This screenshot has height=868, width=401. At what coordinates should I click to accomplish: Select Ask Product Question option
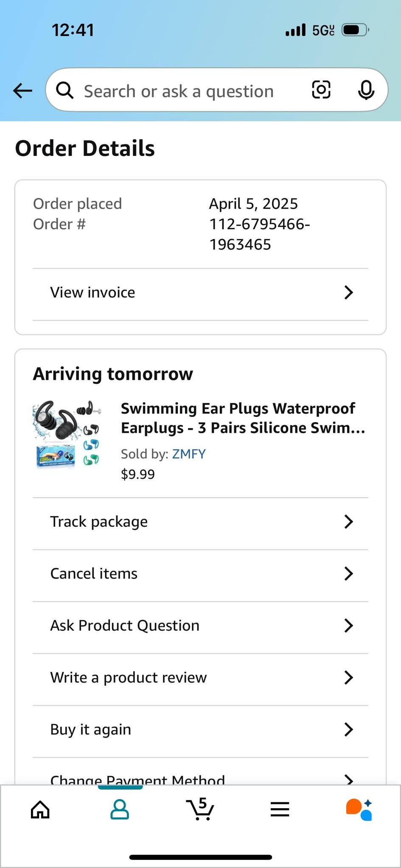click(x=125, y=626)
